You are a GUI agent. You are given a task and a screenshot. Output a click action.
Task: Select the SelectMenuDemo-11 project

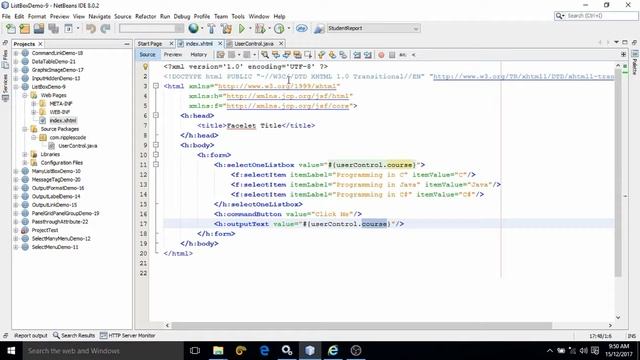pos(55,247)
